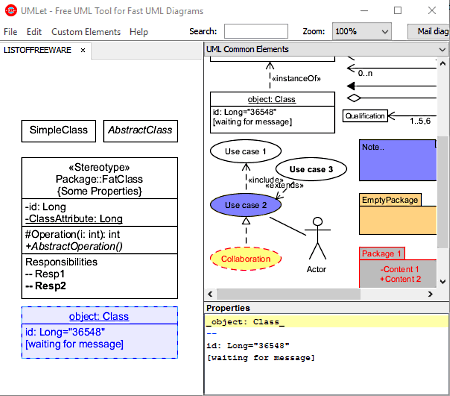The width and height of the screenshot is (450, 396).
Task: Open the Zoom 100% dropdown
Action: tap(362, 31)
